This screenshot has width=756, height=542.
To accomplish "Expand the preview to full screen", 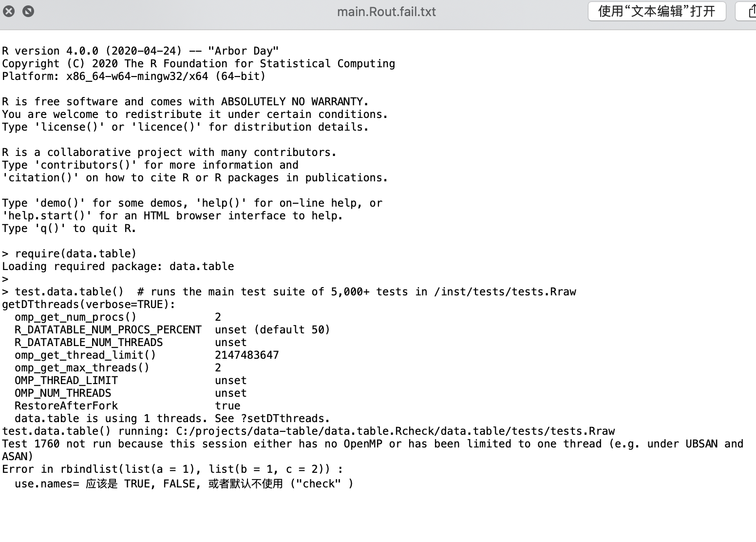I will click(x=28, y=11).
